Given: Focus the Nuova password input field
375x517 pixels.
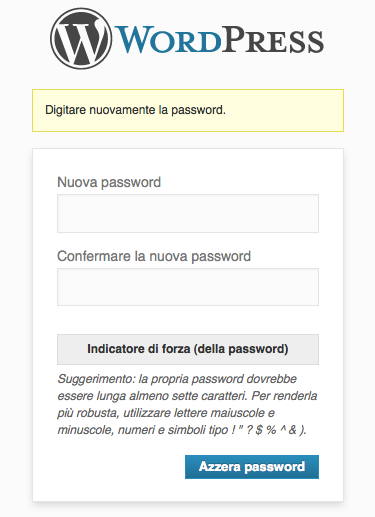Looking at the screenshot, I should click(188, 213).
